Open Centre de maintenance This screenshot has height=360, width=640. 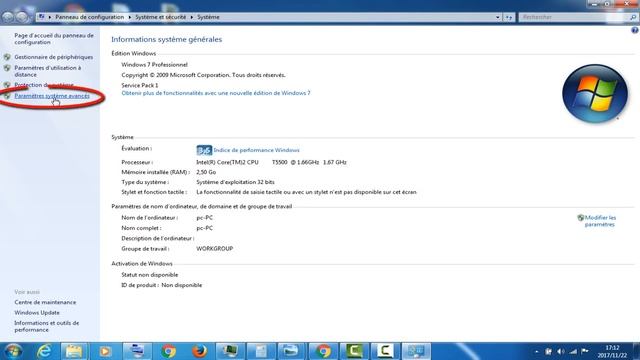[x=45, y=302]
